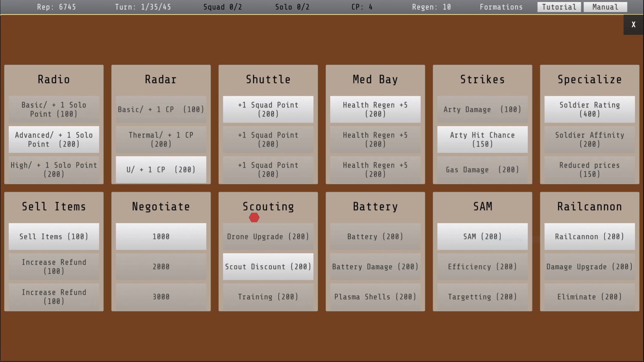Open the Manual
The height and width of the screenshot is (362, 644).
pyautogui.click(x=605, y=7)
